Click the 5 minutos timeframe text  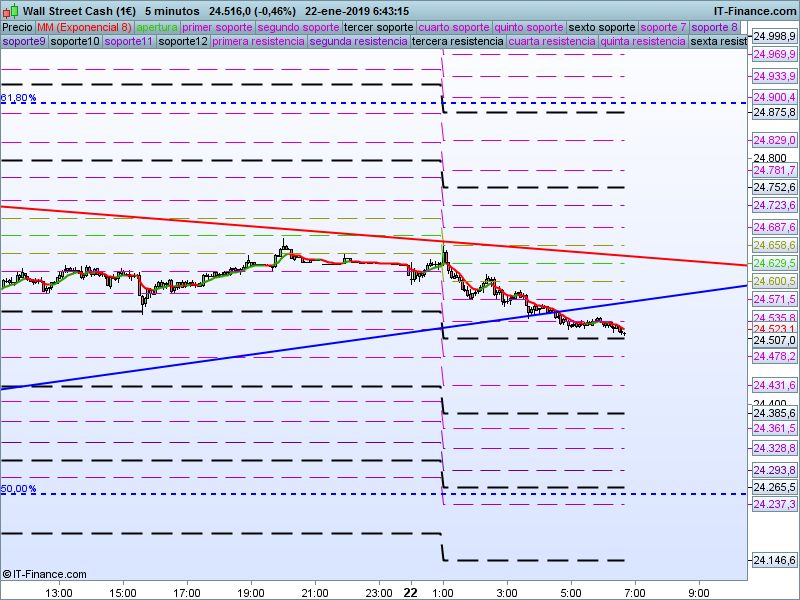pos(172,11)
